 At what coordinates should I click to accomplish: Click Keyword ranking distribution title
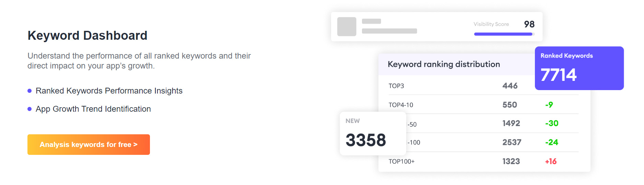444,64
